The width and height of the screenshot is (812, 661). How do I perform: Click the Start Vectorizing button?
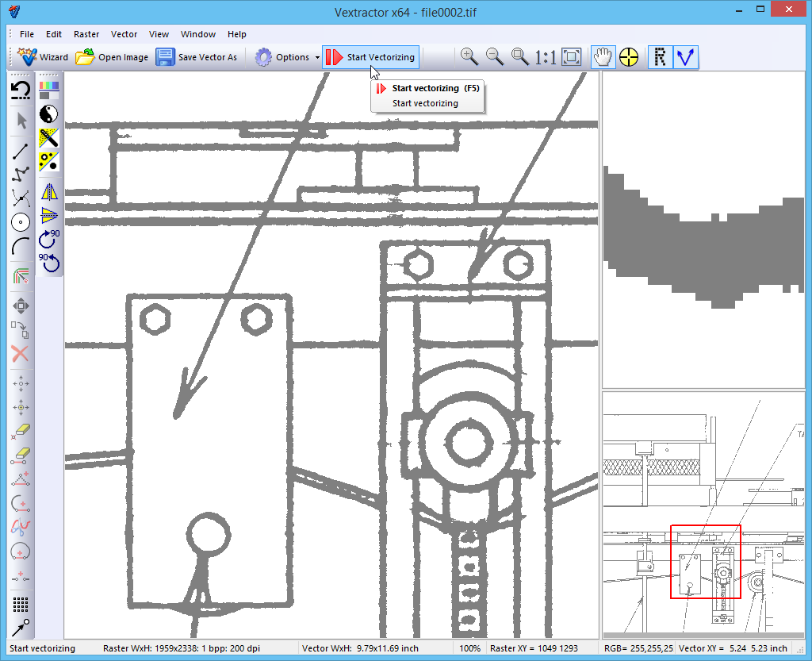370,57
